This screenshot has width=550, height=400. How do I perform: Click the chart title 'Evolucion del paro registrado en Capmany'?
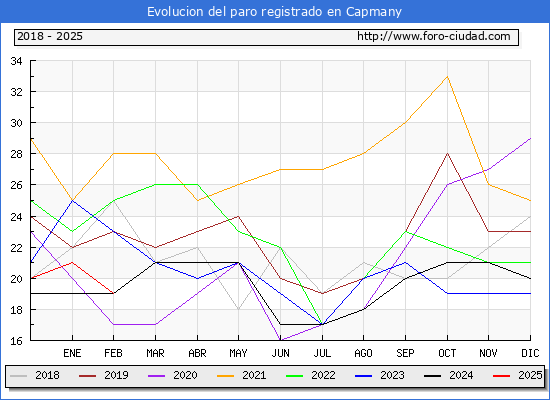tap(274, 12)
